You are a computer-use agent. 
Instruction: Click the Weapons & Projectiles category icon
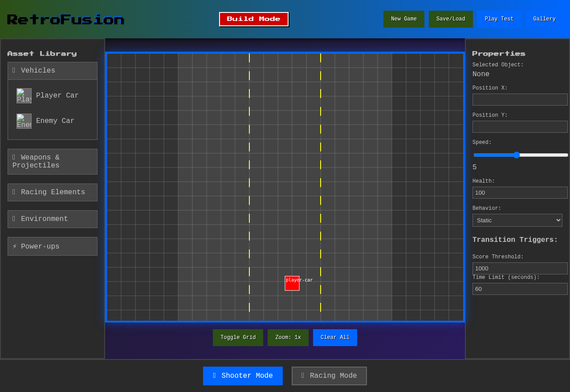[14, 157]
